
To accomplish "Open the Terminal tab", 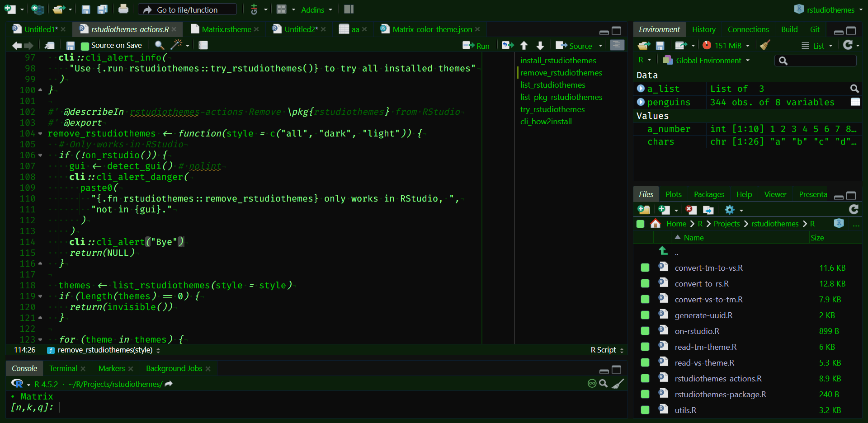I will click(63, 368).
